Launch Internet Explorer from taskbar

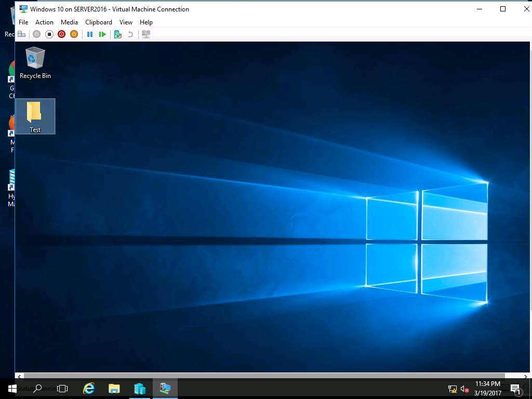pos(89,389)
